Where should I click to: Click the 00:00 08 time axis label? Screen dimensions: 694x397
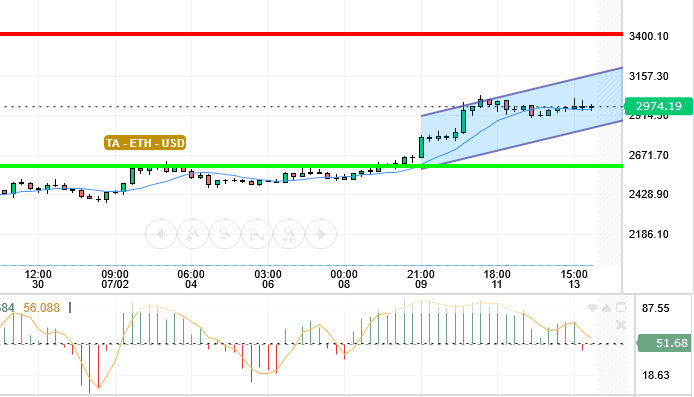pyautogui.click(x=344, y=279)
